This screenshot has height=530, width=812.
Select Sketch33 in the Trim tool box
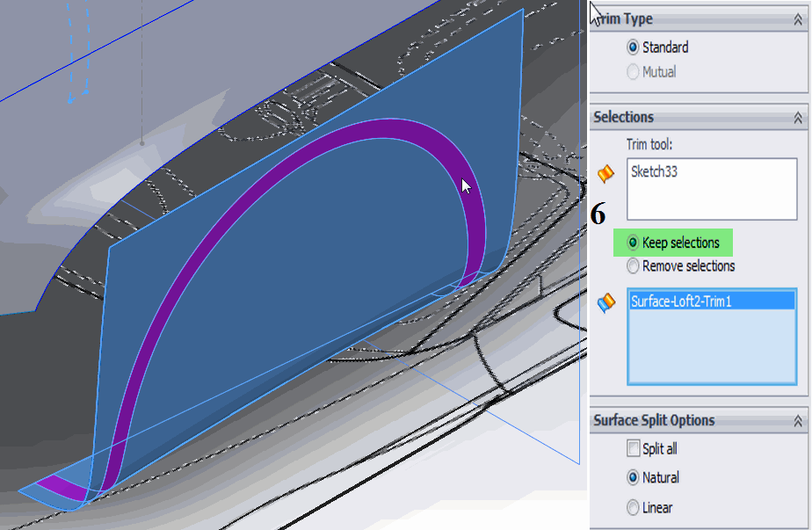tap(655, 172)
